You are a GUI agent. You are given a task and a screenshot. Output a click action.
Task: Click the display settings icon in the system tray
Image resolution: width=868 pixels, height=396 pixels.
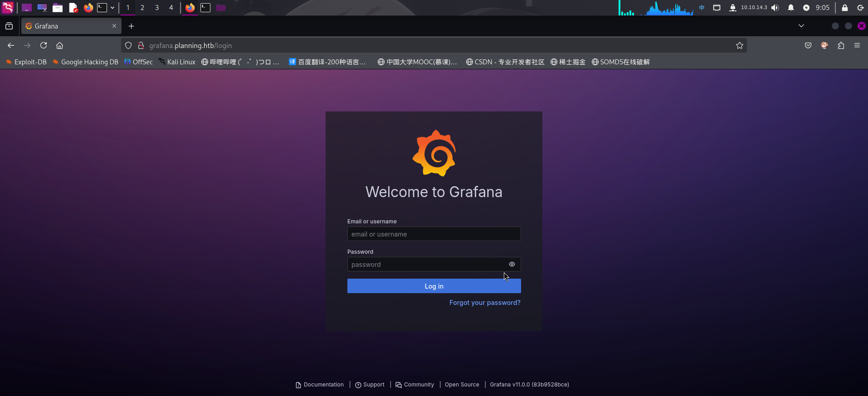pyautogui.click(x=717, y=8)
